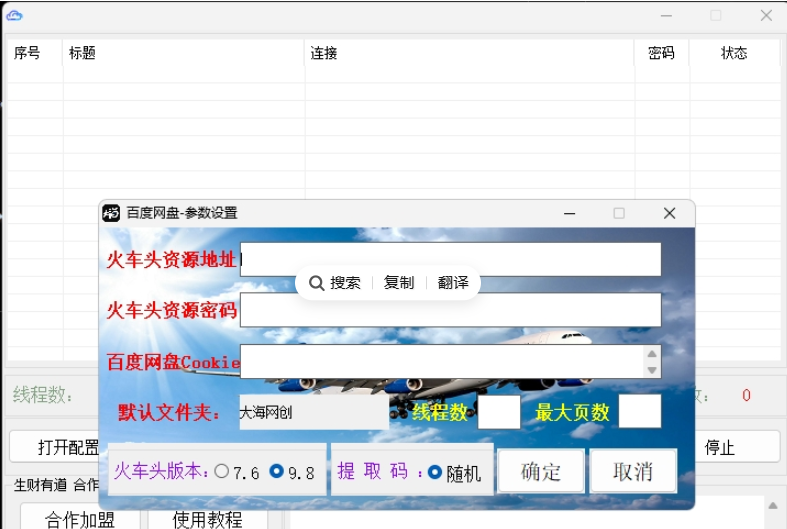Click the 取消 button

(x=633, y=471)
